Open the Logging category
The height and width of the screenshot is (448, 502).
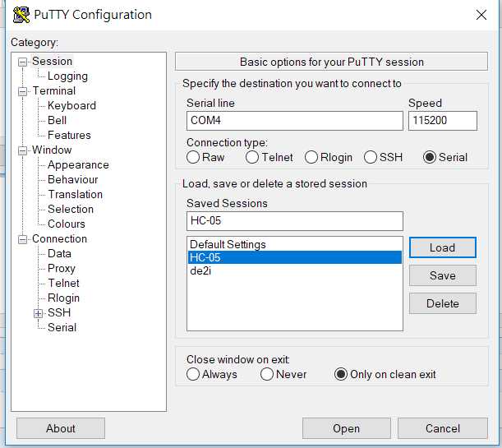coord(67,76)
